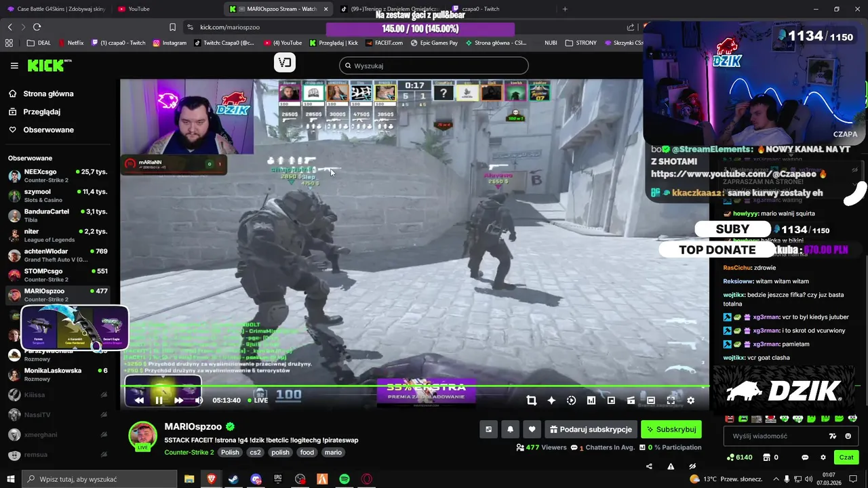Select the mario tag
The height and width of the screenshot is (488, 868).
(333, 452)
